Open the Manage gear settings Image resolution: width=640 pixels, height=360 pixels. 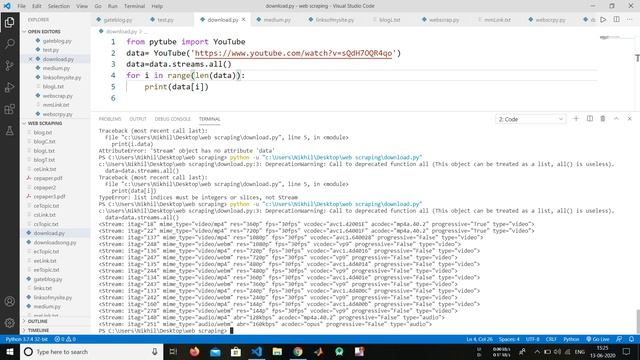[9, 323]
